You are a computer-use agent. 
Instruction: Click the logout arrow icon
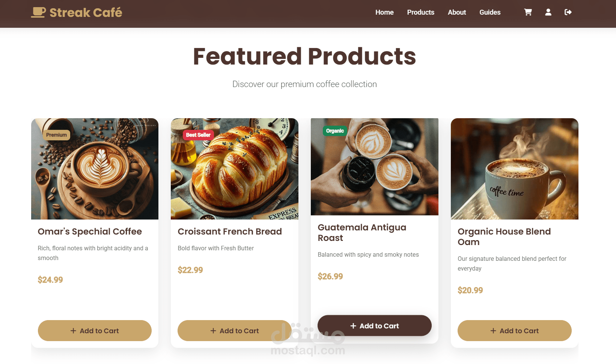point(568,12)
